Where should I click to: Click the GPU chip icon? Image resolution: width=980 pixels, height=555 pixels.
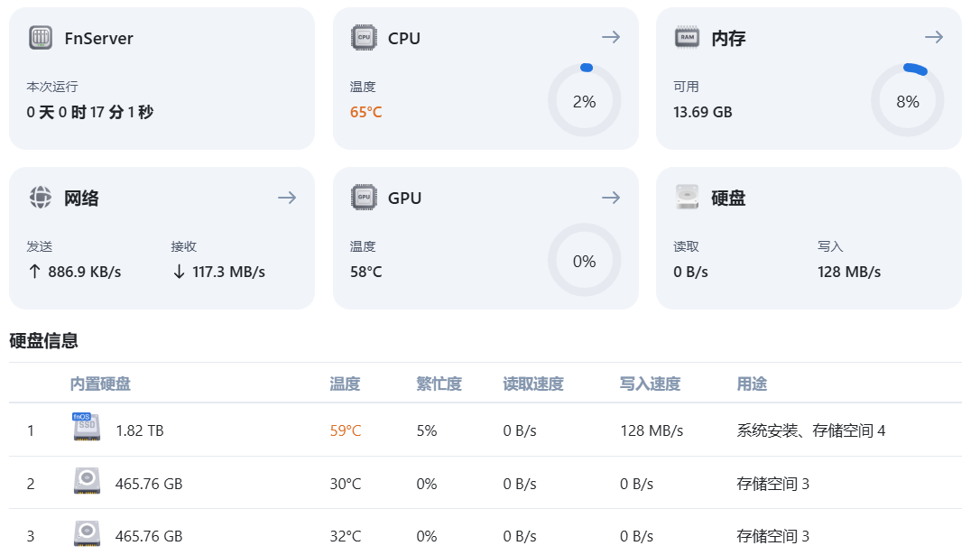pos(364,198)
